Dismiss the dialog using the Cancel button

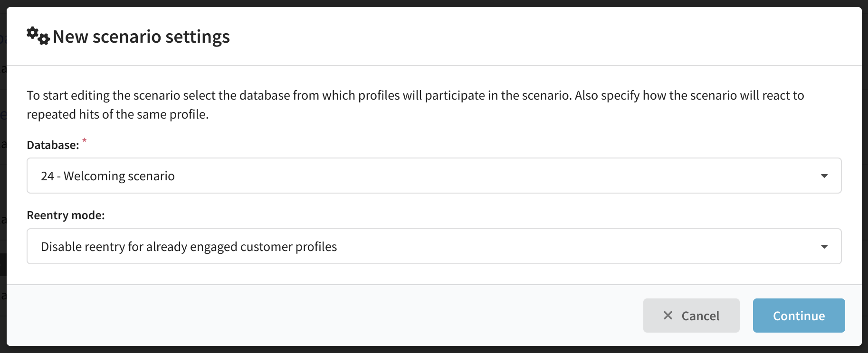click(691, 316)
